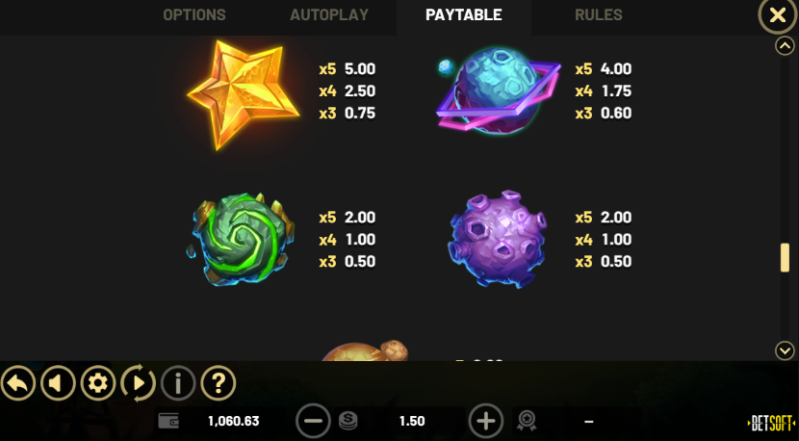This screenshot has width=799, height=441.
Task: Open the Rules tab
Action: tap(598, 15)
